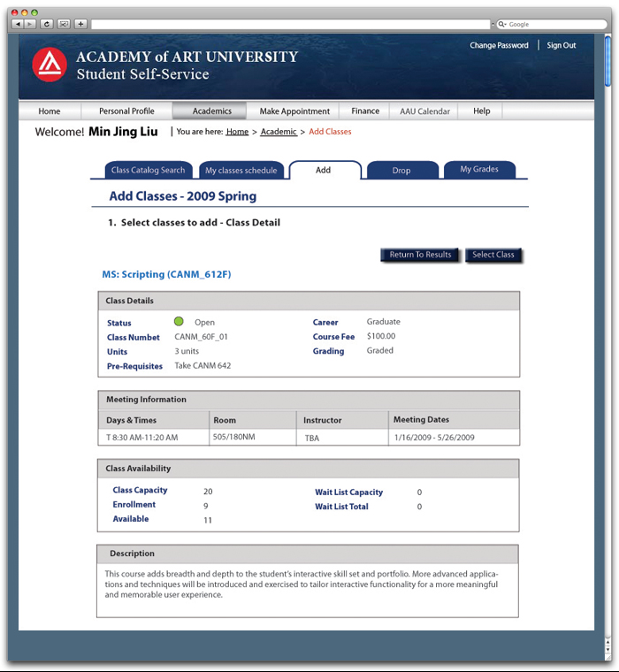Open the Make Appointment menu item

tap(294, 111)
